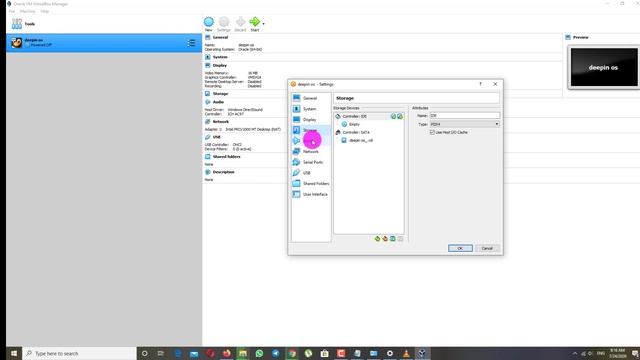Open Display page in Settings sidebar
Image resolution: width=640 pixels, height=360 pixels.
coord(310,120)
